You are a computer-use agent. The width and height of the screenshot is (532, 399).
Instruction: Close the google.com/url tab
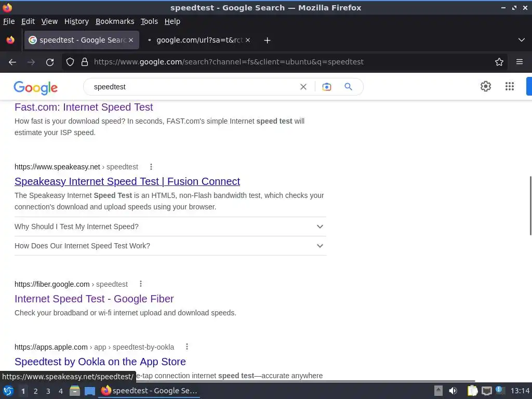(248, 40)
